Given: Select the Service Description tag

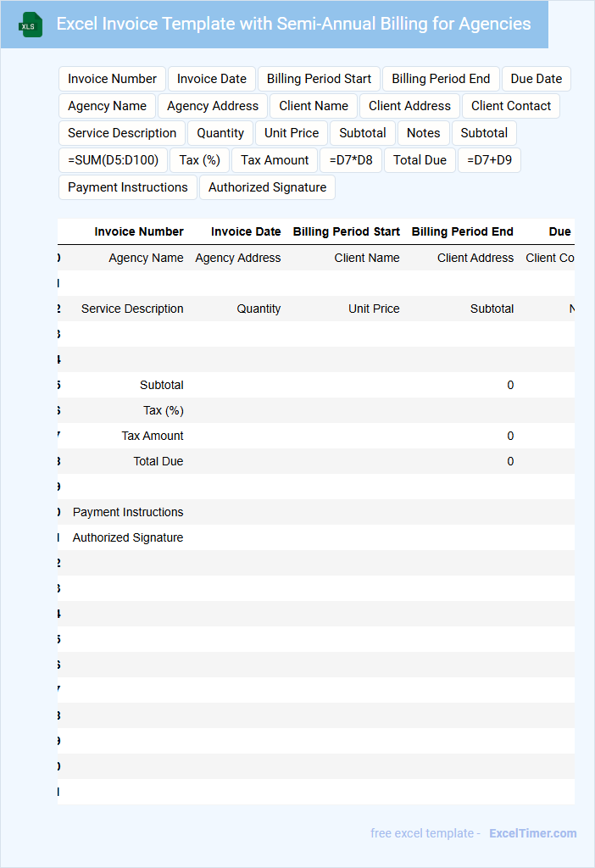Looking at the screenshot, I should 122,133.
